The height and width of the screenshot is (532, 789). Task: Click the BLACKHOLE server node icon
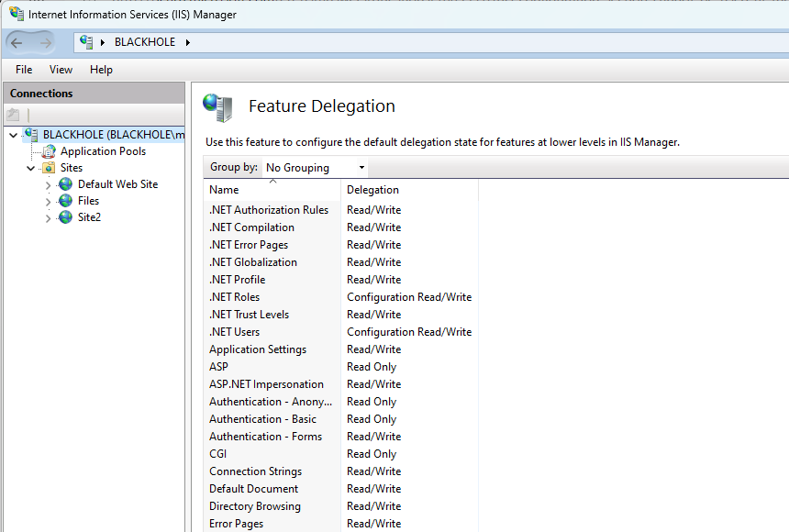31,135
